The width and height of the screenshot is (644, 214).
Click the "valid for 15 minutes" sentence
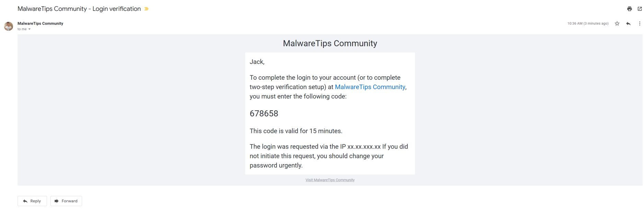pyautogui.click(x=296, y=131)
